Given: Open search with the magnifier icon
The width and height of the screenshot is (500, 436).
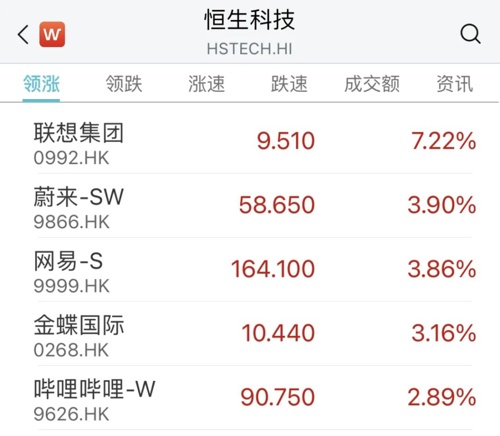Looking at the screenshot, I should tap(470, 34).
